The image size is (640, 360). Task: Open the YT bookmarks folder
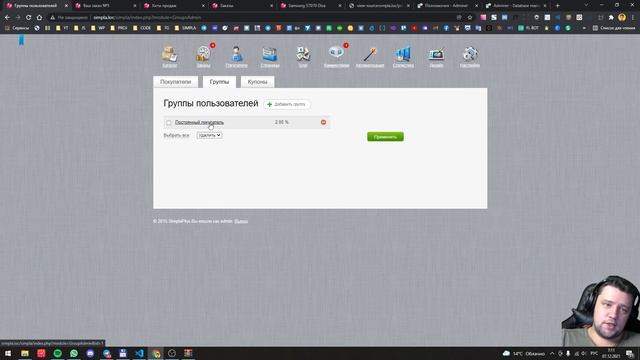63,28
